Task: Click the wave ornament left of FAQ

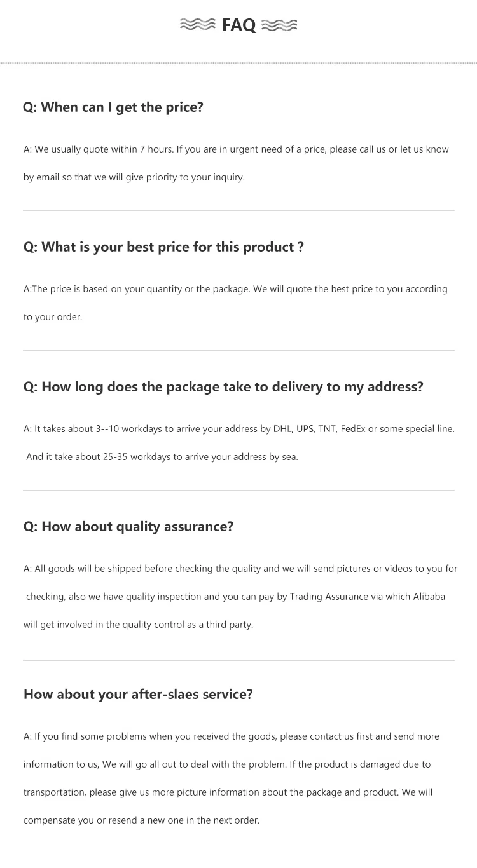Action: [x=198, y=25]
